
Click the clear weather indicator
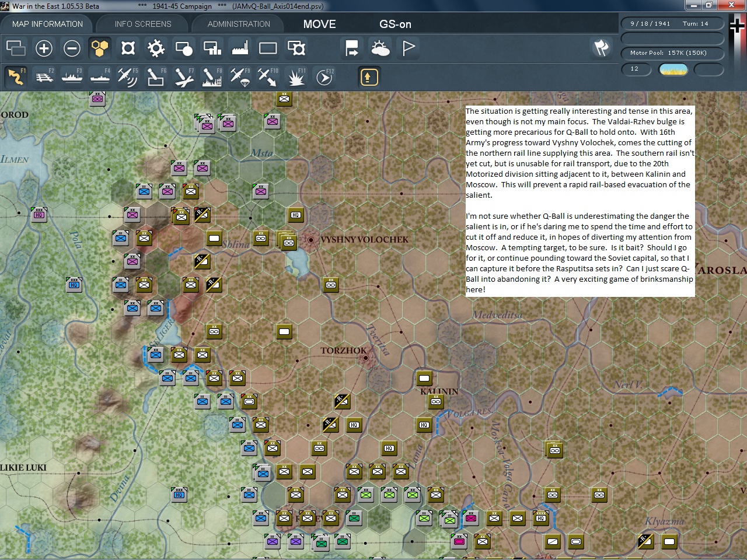(x=673, y=69)
